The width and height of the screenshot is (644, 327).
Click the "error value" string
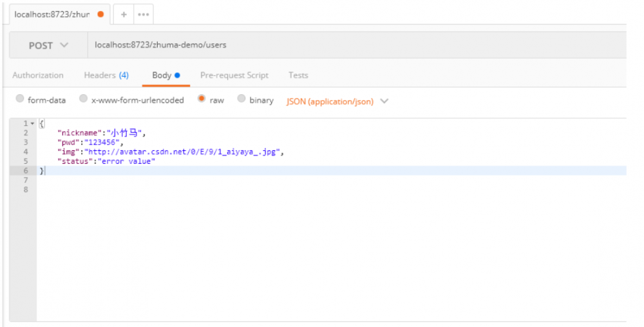tap(126, 161)
